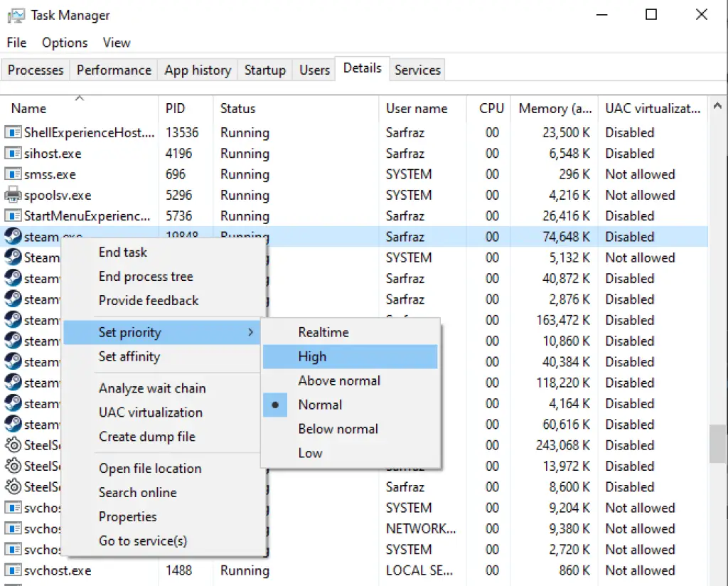Switch to the Performance tab
The image size is (728, 586).
[113, 69]
